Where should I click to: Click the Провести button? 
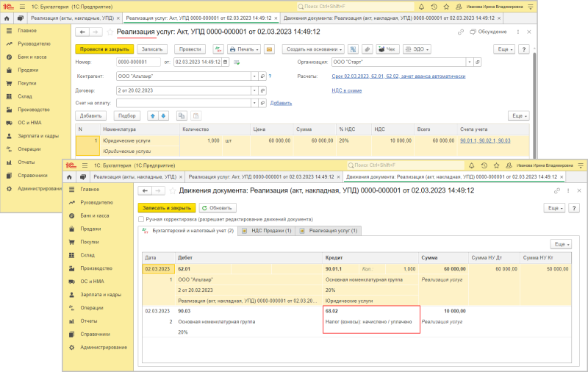coord(190,49)
